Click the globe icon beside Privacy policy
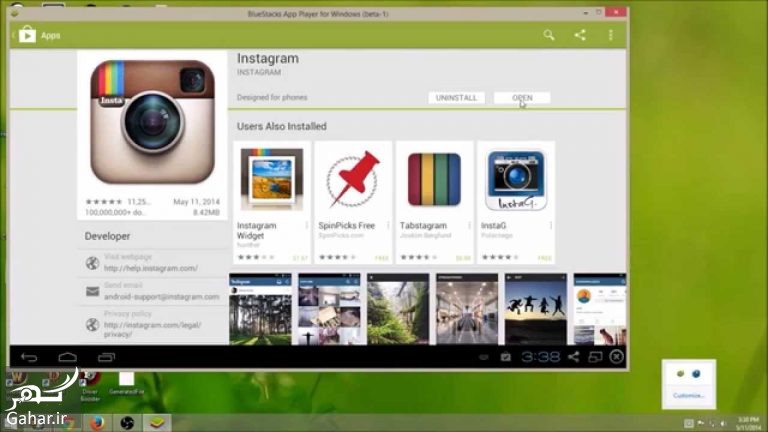This screenshot has height=432, width=768. tap(92, 324)
